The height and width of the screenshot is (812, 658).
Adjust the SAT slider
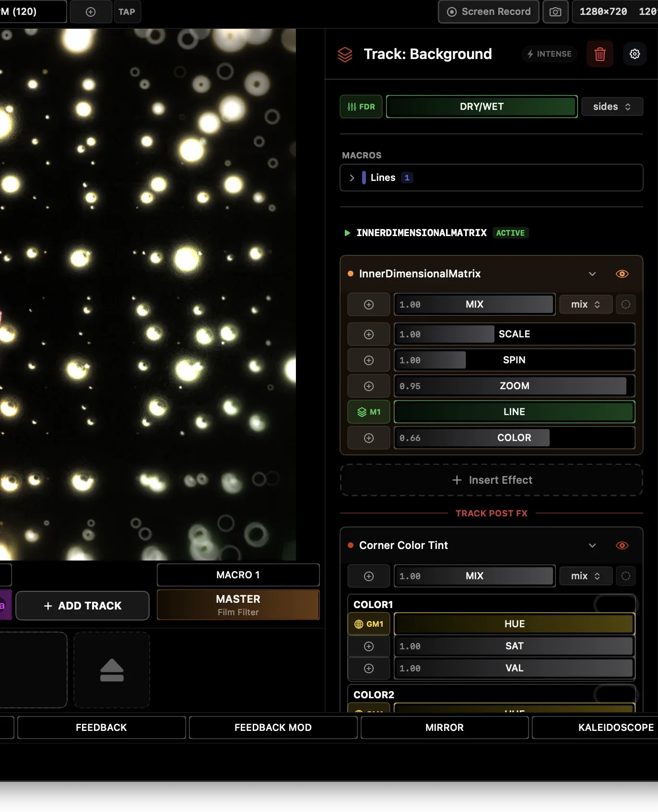coord(515,646)
